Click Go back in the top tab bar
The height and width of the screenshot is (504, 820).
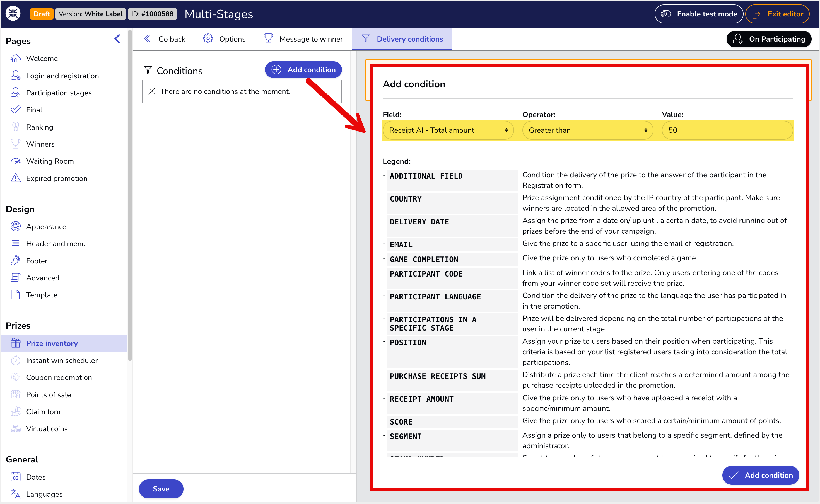(165, 39)
